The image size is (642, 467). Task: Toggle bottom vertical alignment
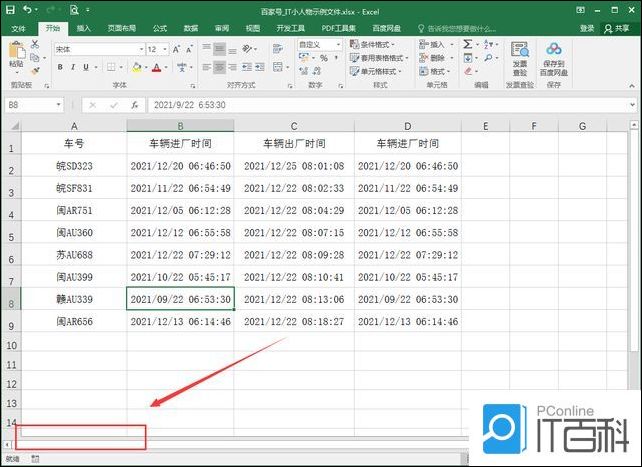[233, 49]
